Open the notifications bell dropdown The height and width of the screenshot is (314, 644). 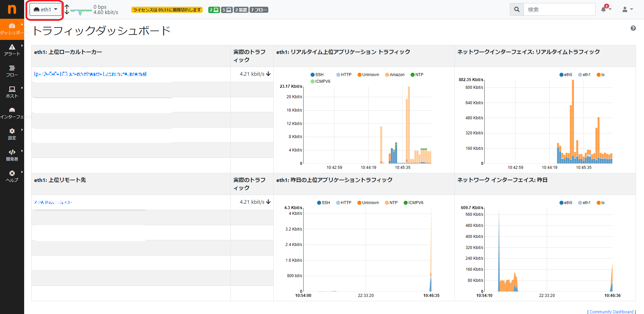[x=606, y=9]
